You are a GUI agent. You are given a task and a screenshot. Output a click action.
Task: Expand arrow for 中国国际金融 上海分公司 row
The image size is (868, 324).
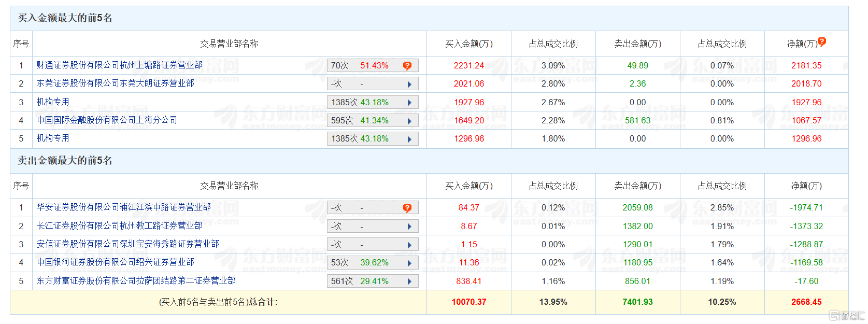pyautogui.click(x=409, y=121)
